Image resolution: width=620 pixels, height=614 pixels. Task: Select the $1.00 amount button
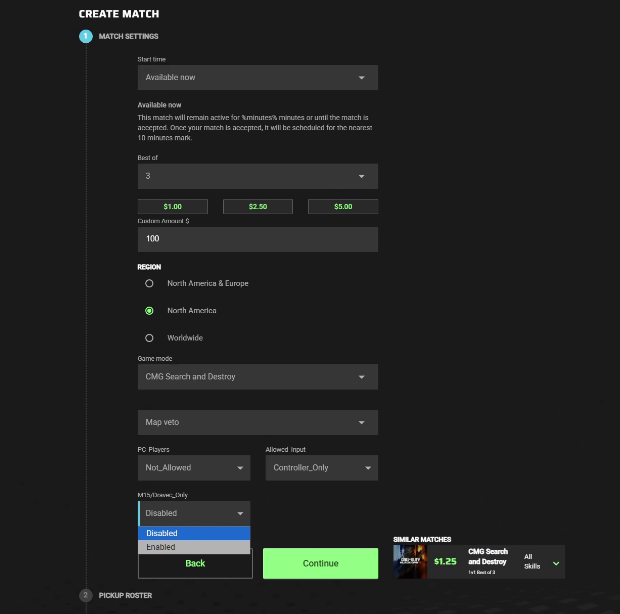pos(172,206)
